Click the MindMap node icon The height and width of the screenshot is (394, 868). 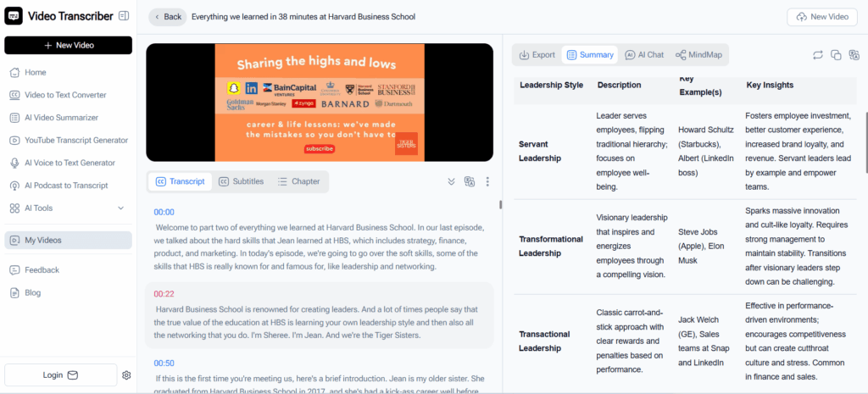[681, 55]
